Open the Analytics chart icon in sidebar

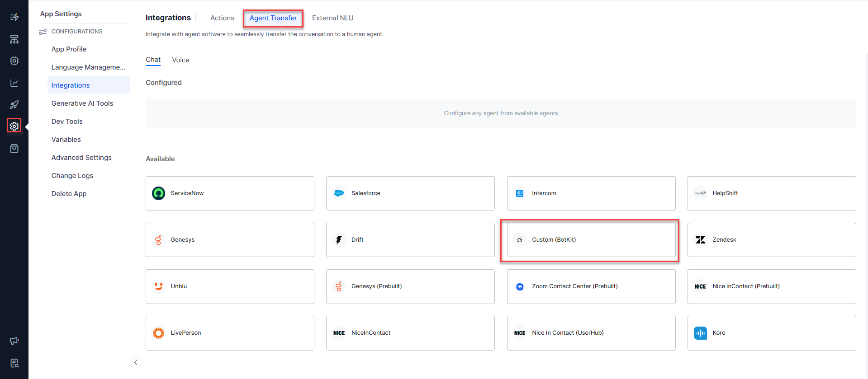tap(14, 83)
